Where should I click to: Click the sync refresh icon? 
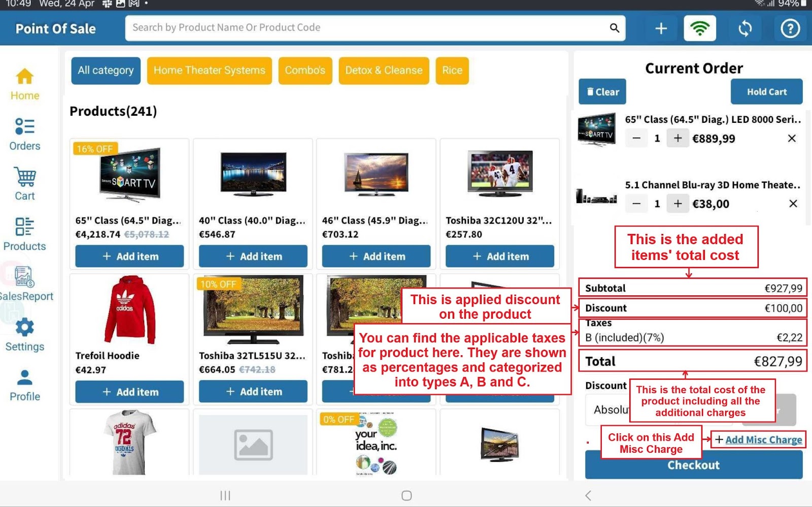(x=745, y=28)
